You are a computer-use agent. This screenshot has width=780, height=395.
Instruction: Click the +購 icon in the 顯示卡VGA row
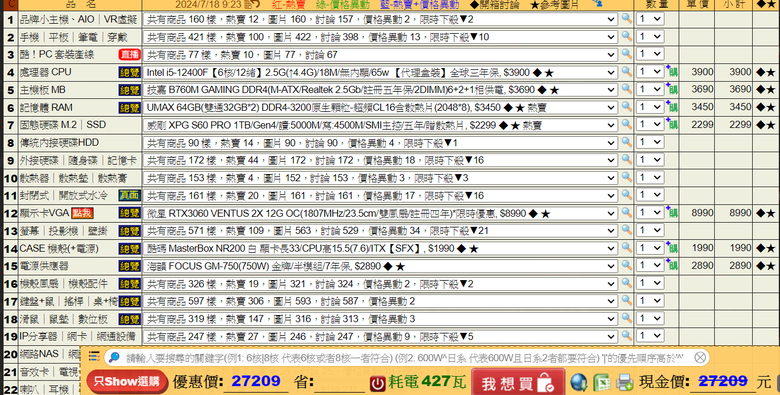tap(672, 213)
